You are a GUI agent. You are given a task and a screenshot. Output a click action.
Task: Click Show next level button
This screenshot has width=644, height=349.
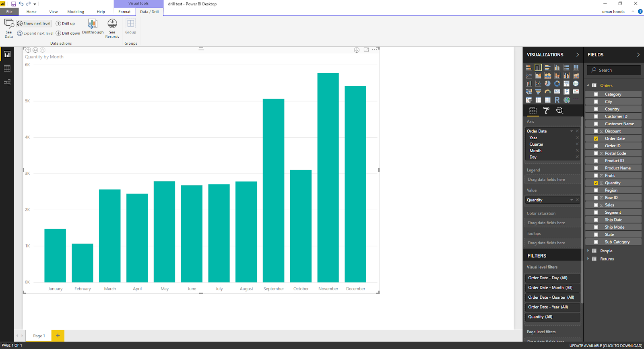tap(34, 24)
